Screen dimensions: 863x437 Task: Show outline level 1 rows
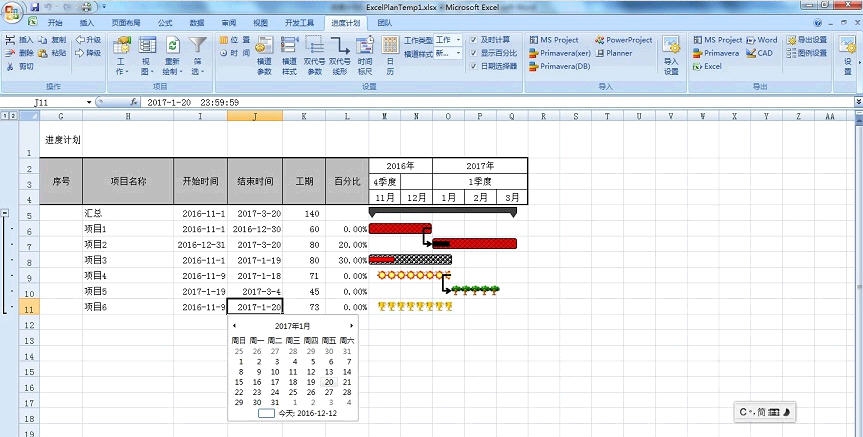(4, 116)
